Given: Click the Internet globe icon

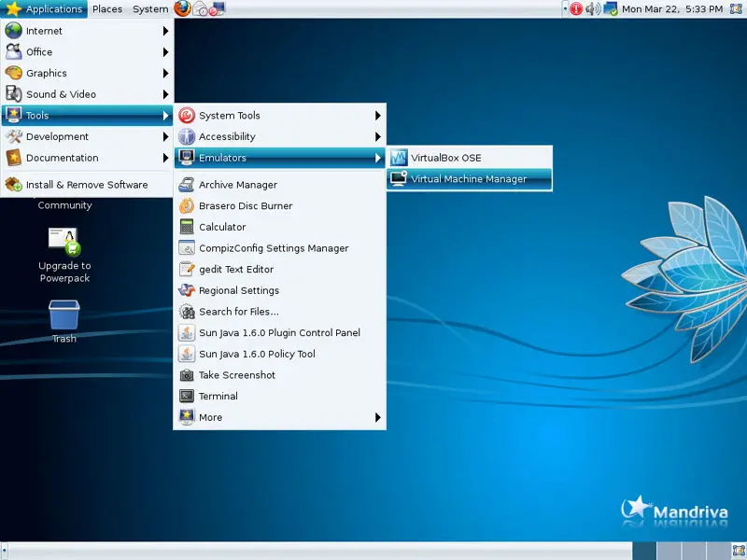Looking at the screenshot, I should [13, 31].
